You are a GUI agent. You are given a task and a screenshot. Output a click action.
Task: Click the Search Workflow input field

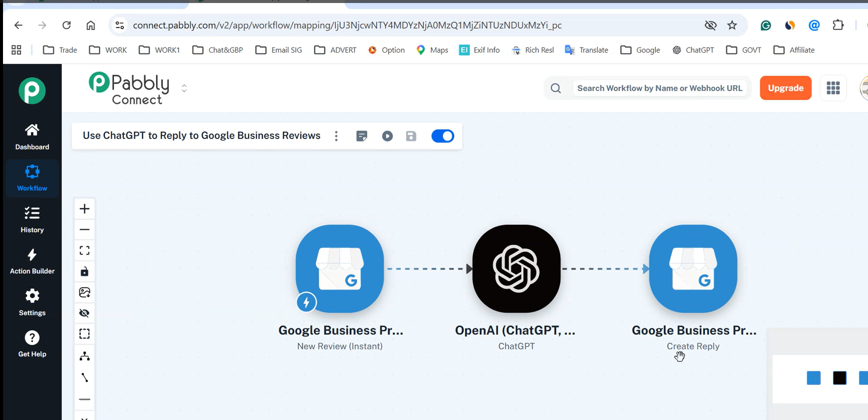(x=659, y=88)
